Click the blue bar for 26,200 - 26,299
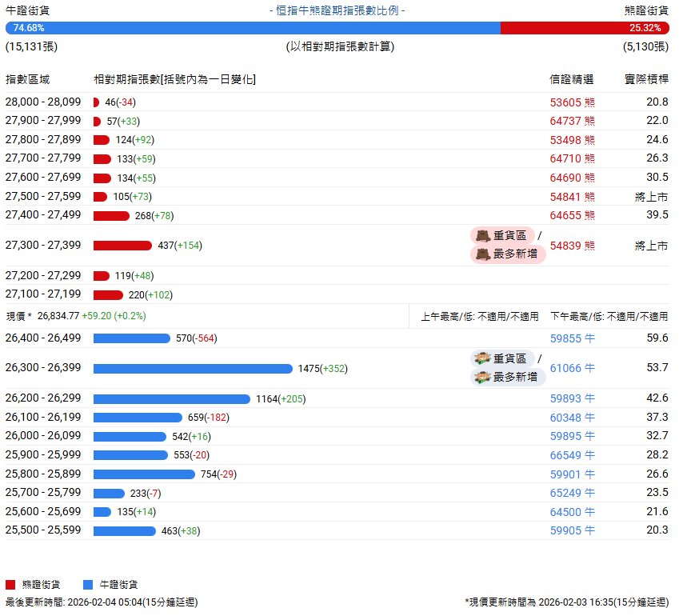The width and height of the screenshot is (679, 616). click(172, 399)
